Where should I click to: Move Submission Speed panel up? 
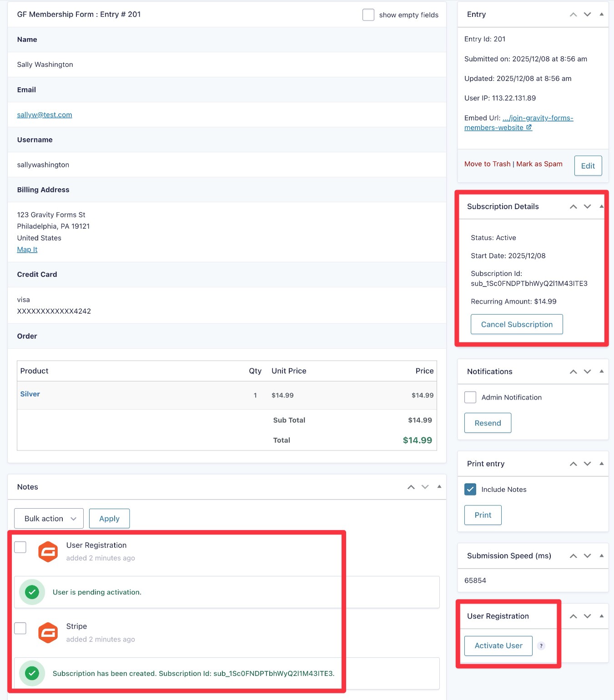coord(573,556)
